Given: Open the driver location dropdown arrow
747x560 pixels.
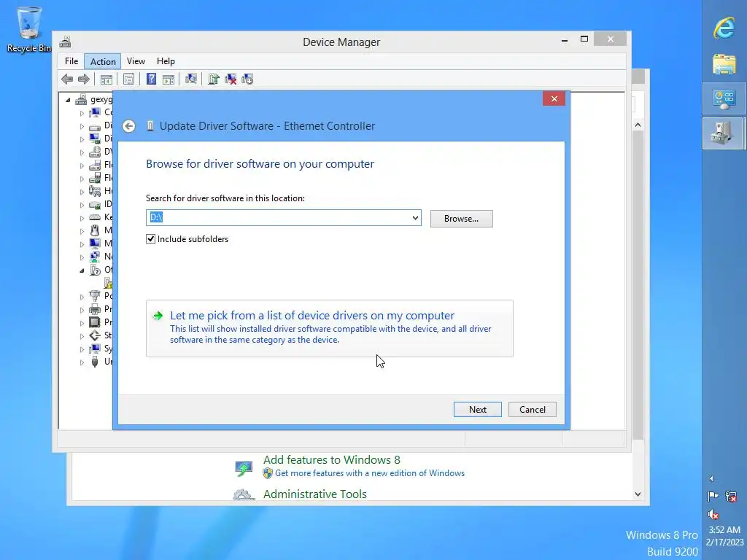Looking at the screenshot, I should click(415, 218).
